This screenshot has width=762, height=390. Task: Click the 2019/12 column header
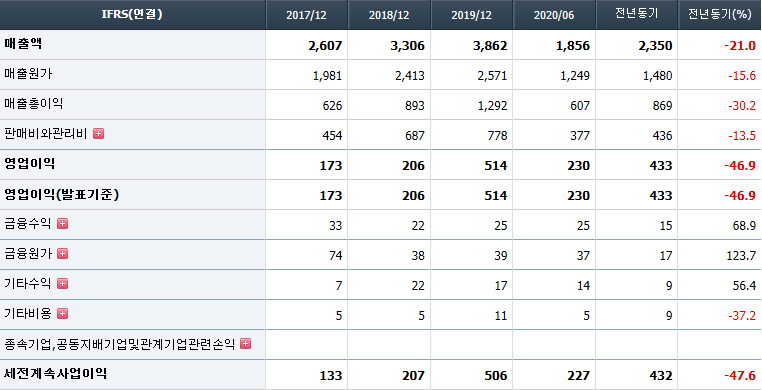pos(472,15)
